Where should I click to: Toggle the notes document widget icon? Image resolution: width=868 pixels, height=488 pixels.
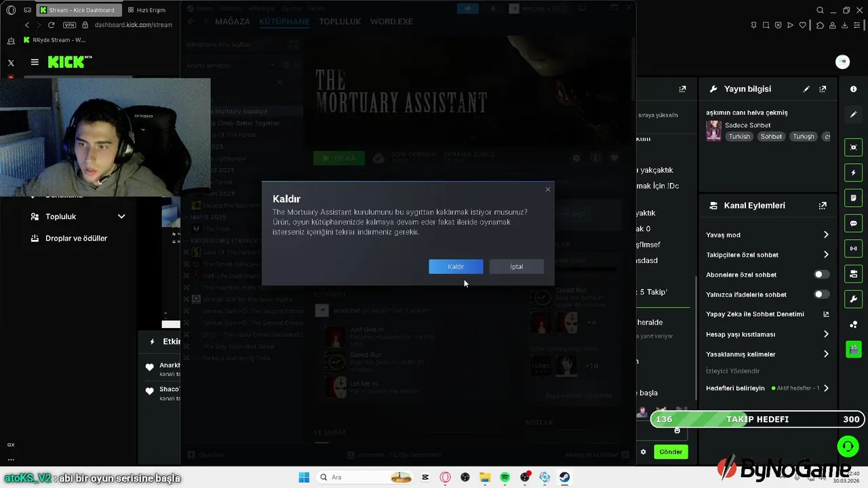(x=853, y=198)
